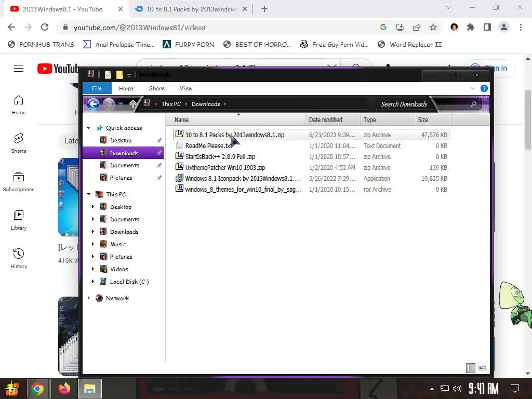Expand Music under This PC
This screenshot has height=399, width=532.
coord(93,244)
